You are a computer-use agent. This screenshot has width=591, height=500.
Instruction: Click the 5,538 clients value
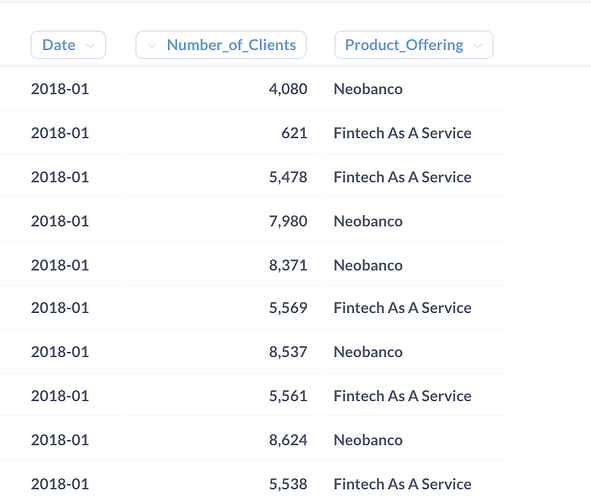coord(288,484)
